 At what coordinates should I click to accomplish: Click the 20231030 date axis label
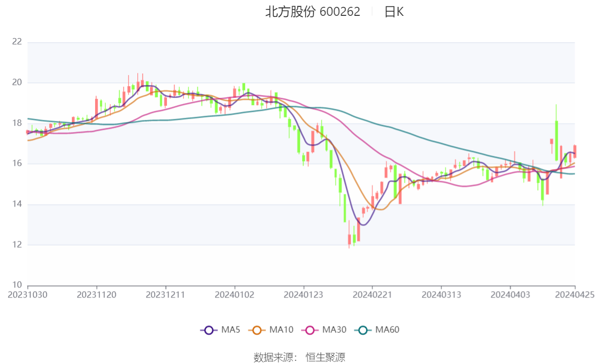(27, 295)
